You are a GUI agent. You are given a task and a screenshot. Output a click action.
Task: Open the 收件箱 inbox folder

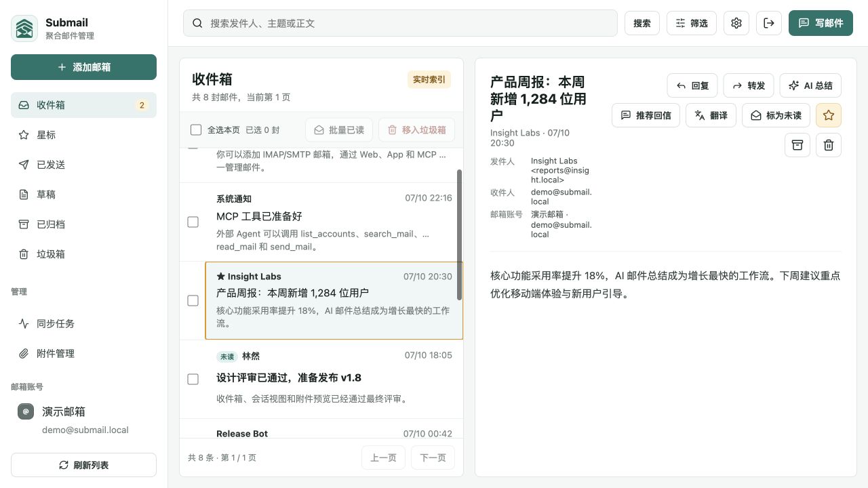[83, 105]
